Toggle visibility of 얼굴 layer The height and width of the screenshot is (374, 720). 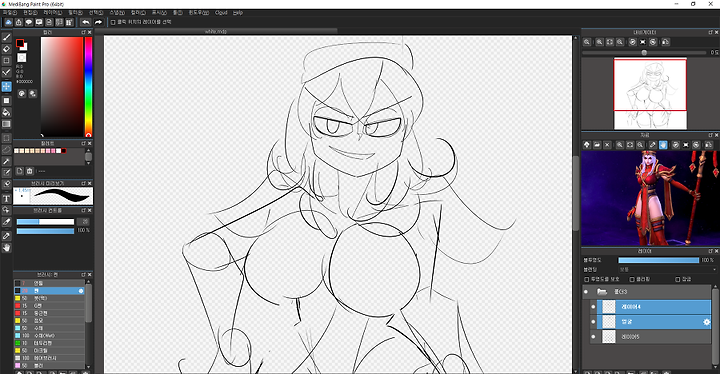[593, 322]
